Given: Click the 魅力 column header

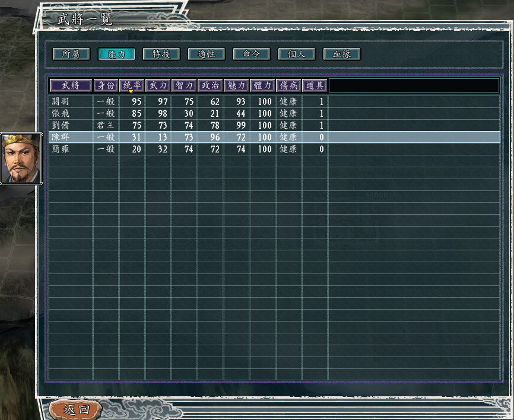Looking at the screenshot, I should click(x=236, y=85).
